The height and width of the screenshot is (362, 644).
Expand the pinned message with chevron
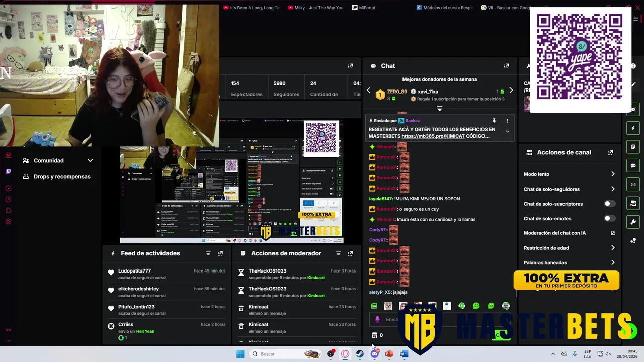pos(507,131)
